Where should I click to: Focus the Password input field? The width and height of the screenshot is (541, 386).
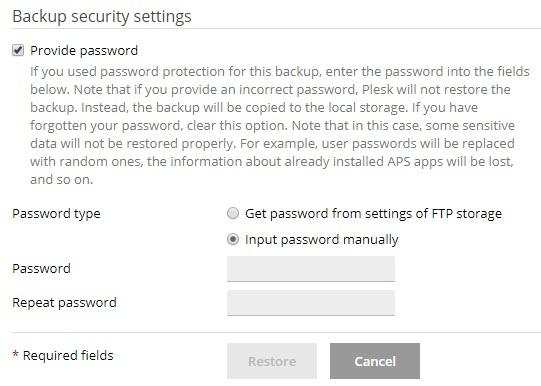point(311,269)
